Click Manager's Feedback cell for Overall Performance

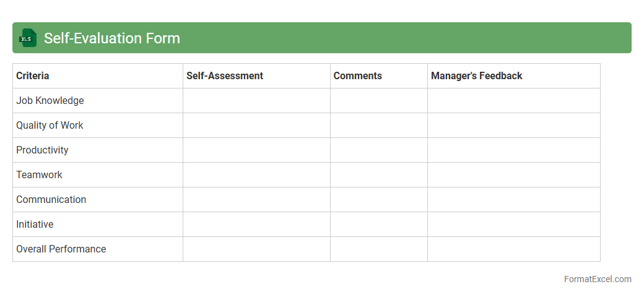click(x=513, y=249)
